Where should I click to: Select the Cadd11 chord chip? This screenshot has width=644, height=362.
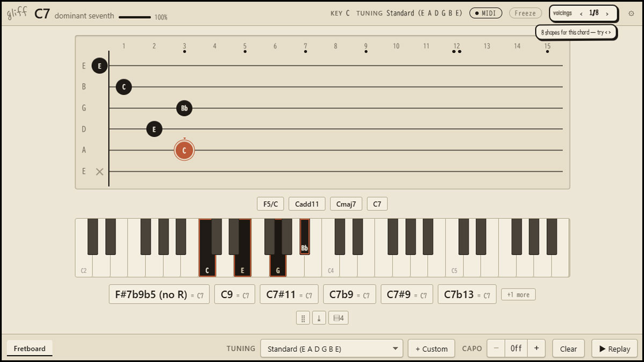pos(307,204)
